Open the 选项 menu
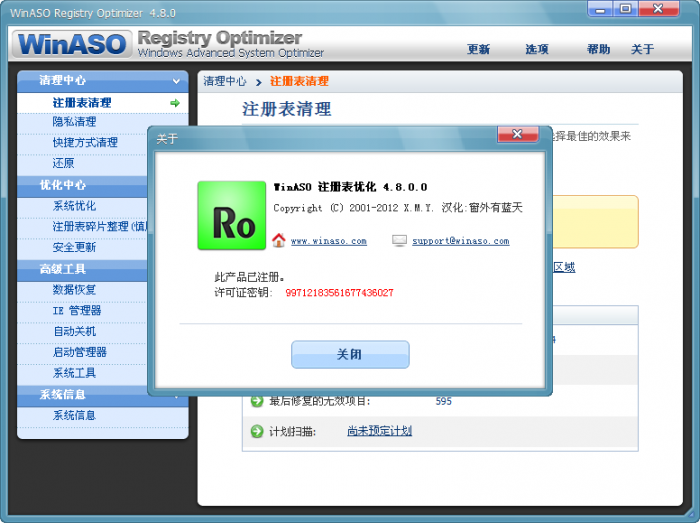The height and width of the screenshot is (523, 700). tap(537, 49)
